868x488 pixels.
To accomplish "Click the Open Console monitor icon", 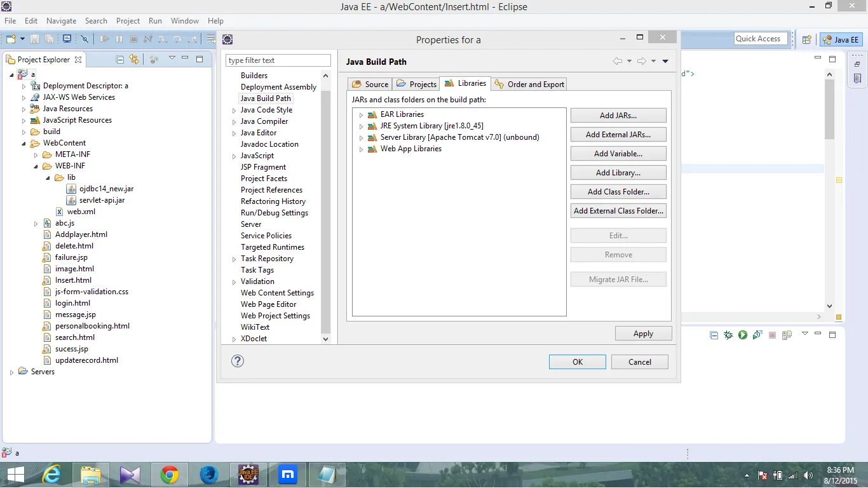I will tap(67, 39).
